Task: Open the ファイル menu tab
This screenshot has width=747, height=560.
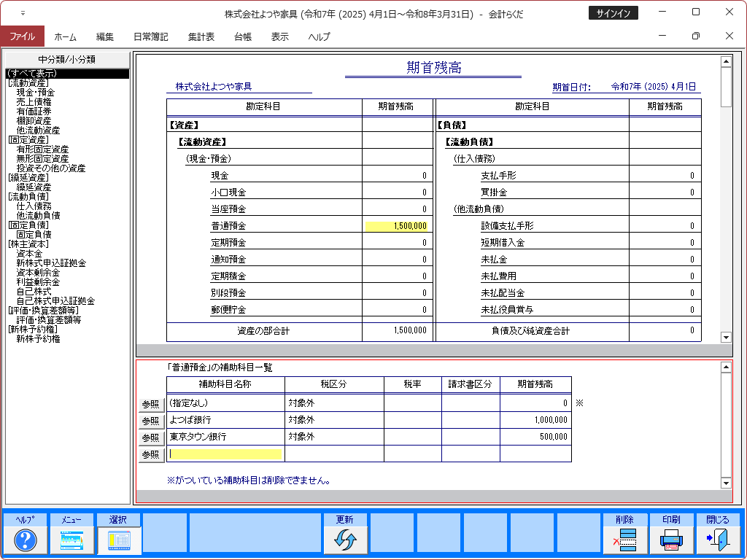Action: [22, 36]
